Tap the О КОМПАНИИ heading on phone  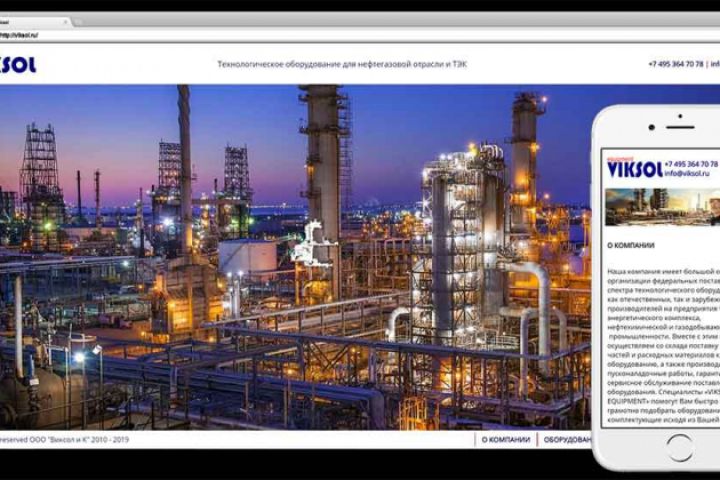click(x=631, y=246)
